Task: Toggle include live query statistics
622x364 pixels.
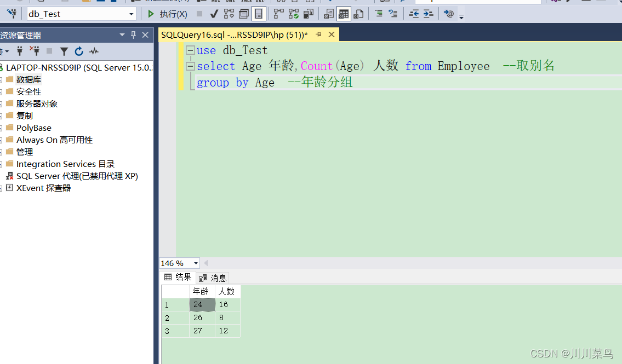Action: click(x=294, y=14)
